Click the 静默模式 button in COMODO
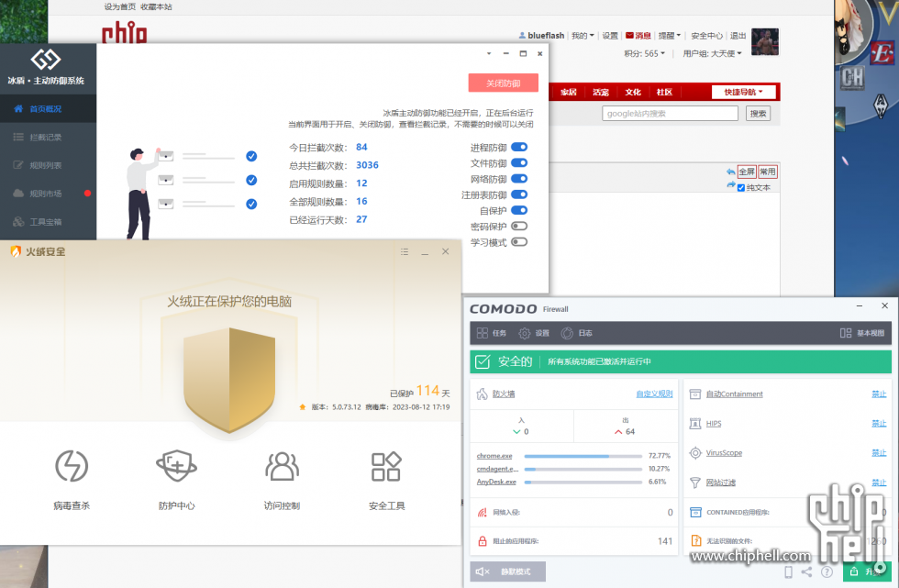899x588 pixels. tap(508, 571)
